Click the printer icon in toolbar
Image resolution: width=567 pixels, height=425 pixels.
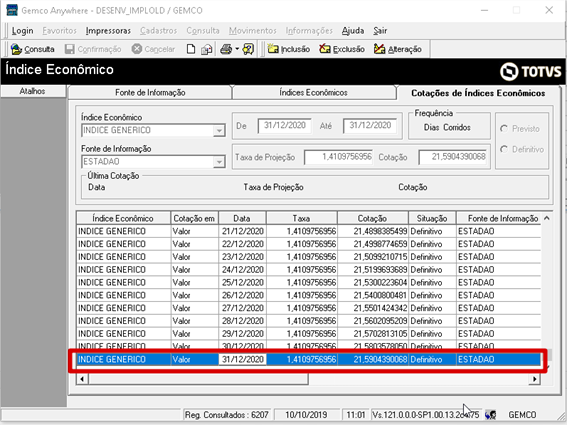(226, 49)
